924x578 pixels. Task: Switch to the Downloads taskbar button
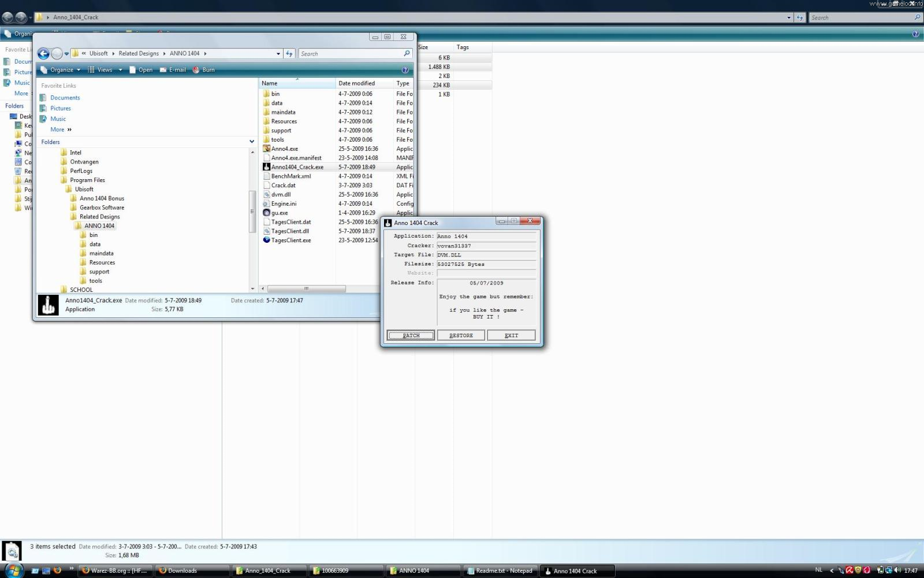(x=192, y=571)
